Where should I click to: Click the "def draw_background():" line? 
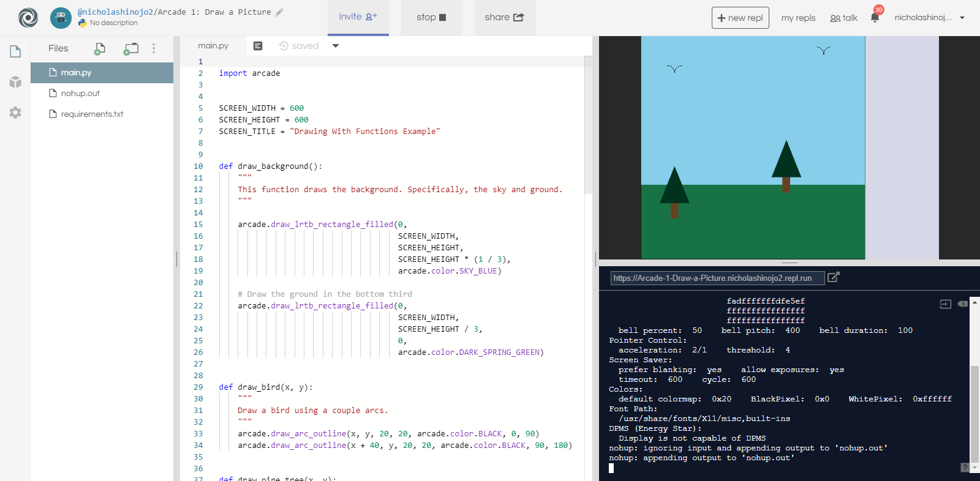pos(270,166)
